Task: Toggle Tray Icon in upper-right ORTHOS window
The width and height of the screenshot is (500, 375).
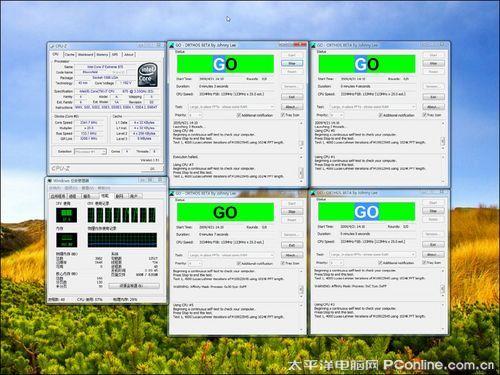Action: pyautogui.click(x=425, y=115)
